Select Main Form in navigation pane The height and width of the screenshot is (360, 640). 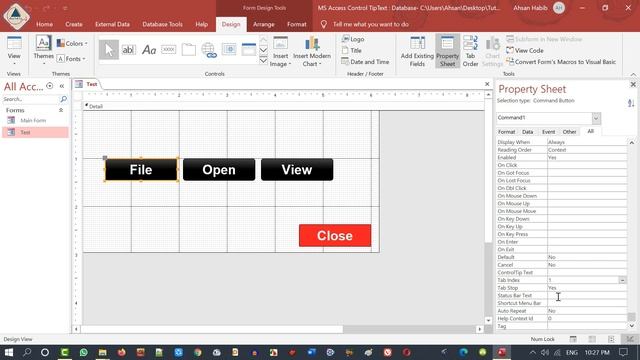[33, 120]
